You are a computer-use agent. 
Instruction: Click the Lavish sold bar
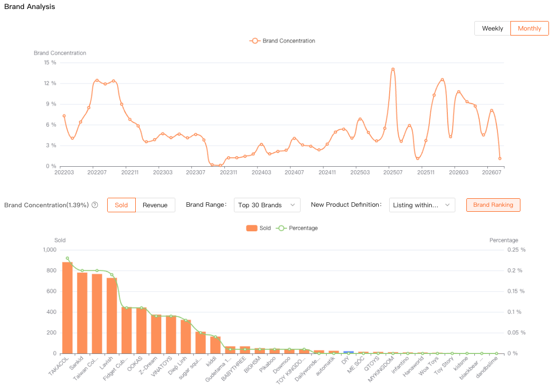(112, 315)
